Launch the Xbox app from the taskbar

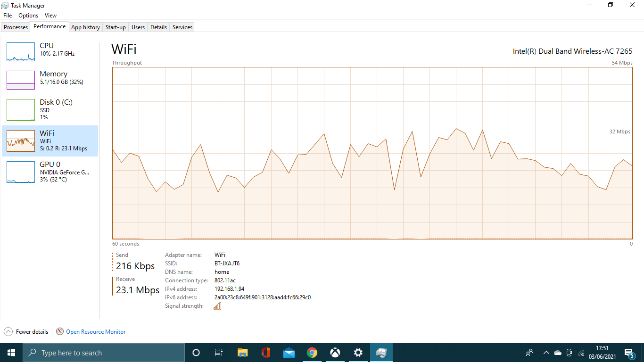(335, 352)
